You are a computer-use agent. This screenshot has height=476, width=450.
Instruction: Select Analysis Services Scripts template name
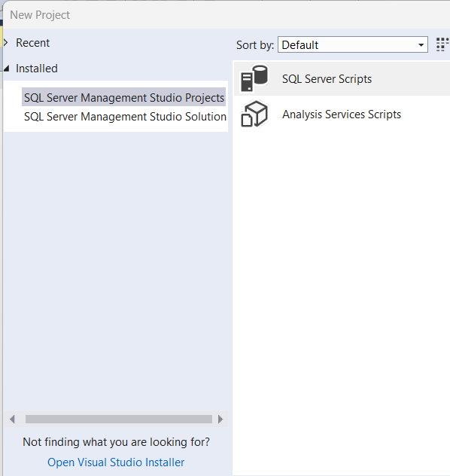point(342,114)
